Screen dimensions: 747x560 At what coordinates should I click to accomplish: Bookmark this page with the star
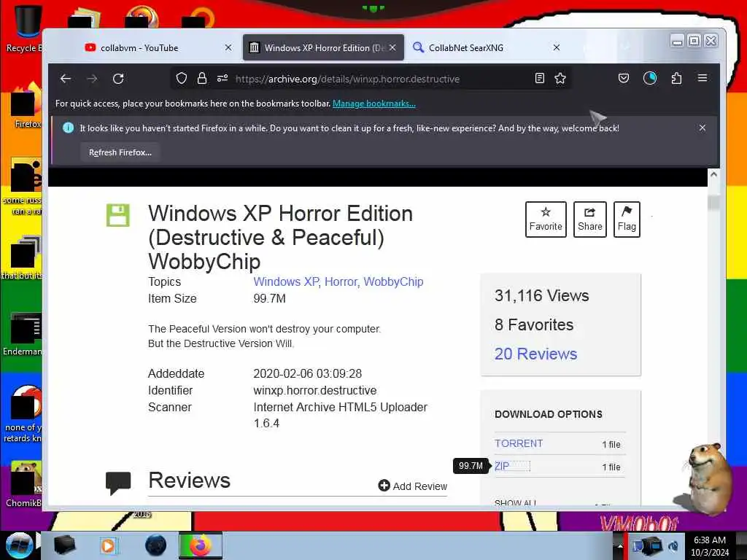560,79
